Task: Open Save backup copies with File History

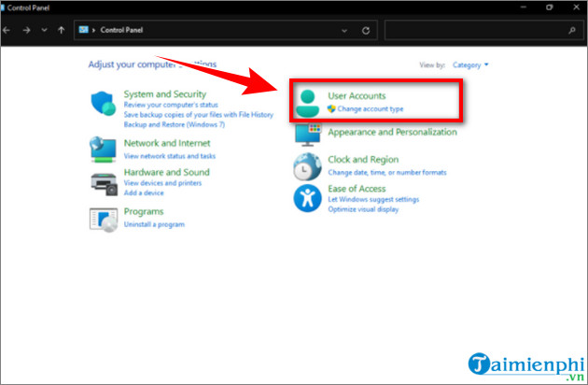Action: click(x=199, y=115)
